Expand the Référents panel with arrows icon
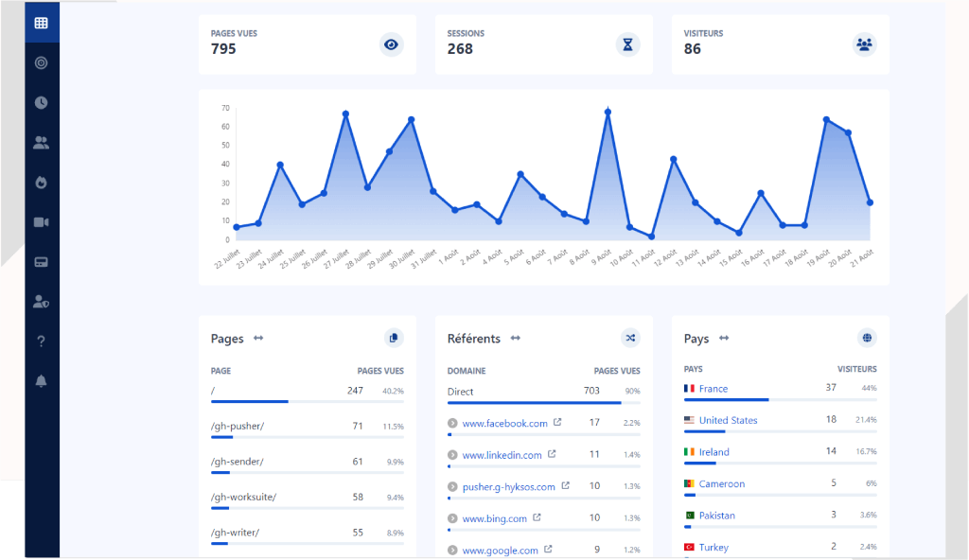969x560 pixels. (516, 338)
